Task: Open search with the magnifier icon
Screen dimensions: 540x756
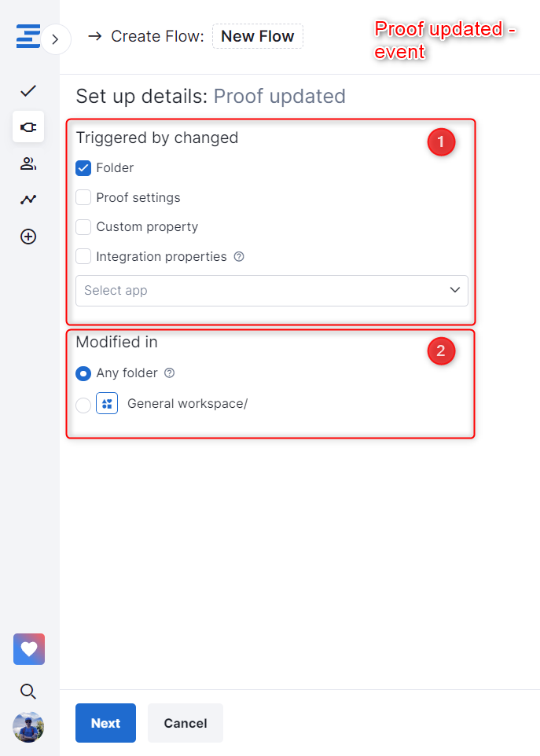Action: (28, 692)
